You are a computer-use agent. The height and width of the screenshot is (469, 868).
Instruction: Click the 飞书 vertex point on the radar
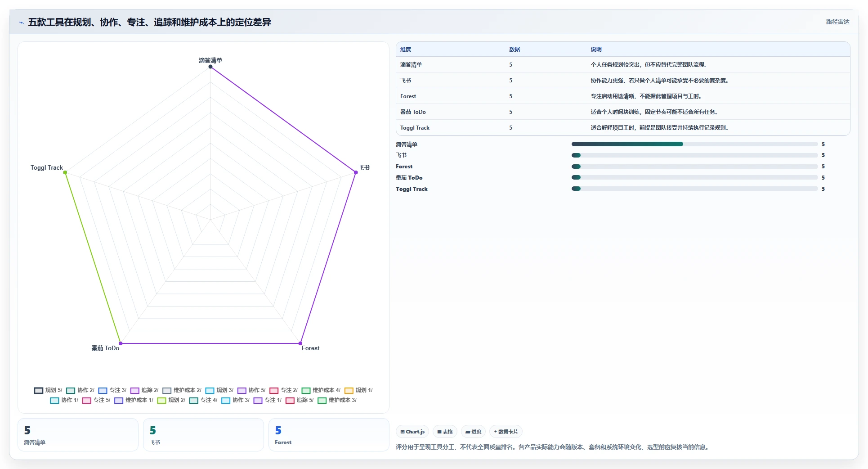356,172
